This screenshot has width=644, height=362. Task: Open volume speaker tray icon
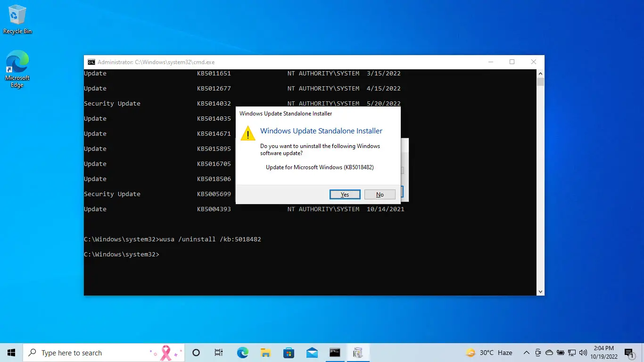click(x=583, y=353)
